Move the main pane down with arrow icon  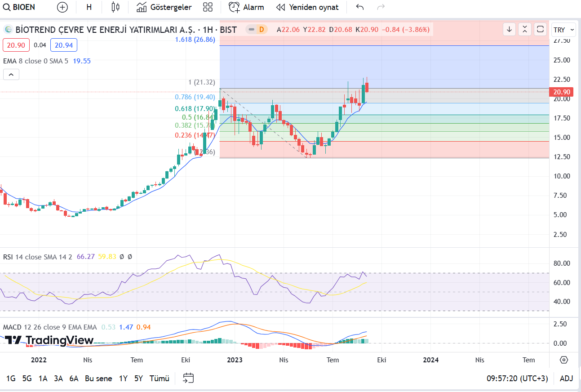pyautogui.click(x=509, y=29)
